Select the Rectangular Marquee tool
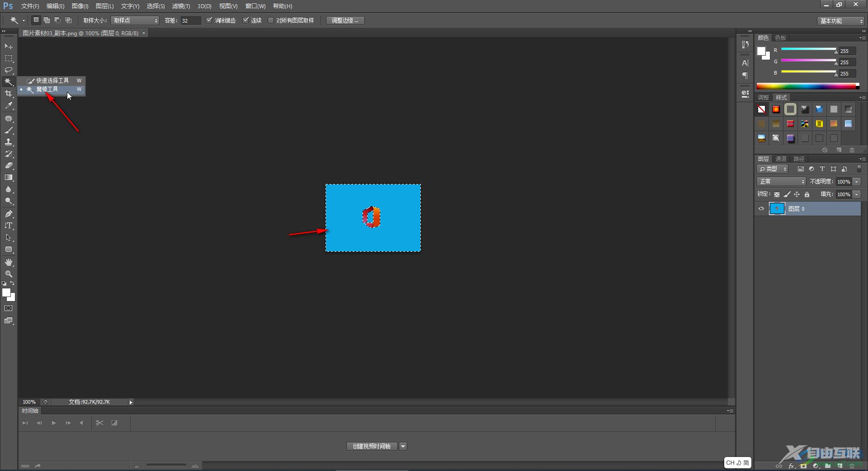The height and width of the screenshot is (471, 868). pyautogui.click(x=9, y=58)
